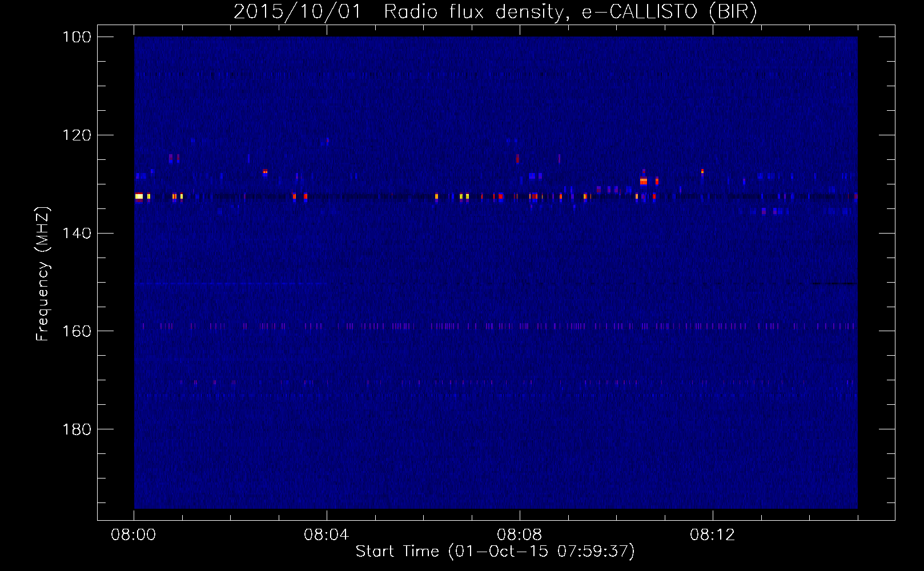
Task: Click the bright yellow burst at spectrogram start
Action: click(x=139, y=196)
